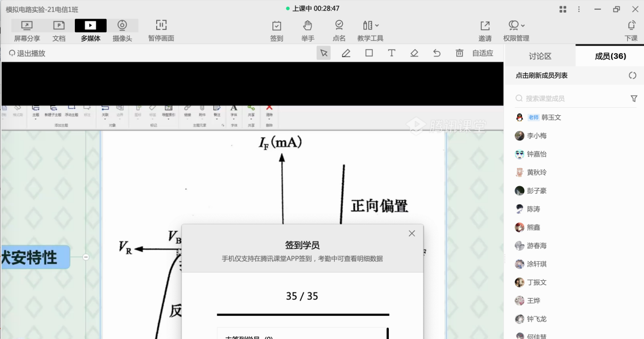
Task: Open the grid apps icon in title bar
Action: [563, 9]
